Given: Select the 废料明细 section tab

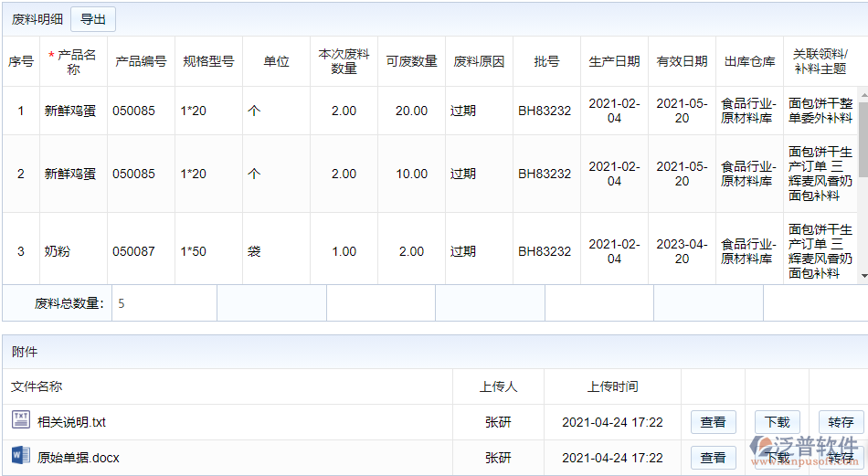Looking at the screenshot, I should pos(36,19).
